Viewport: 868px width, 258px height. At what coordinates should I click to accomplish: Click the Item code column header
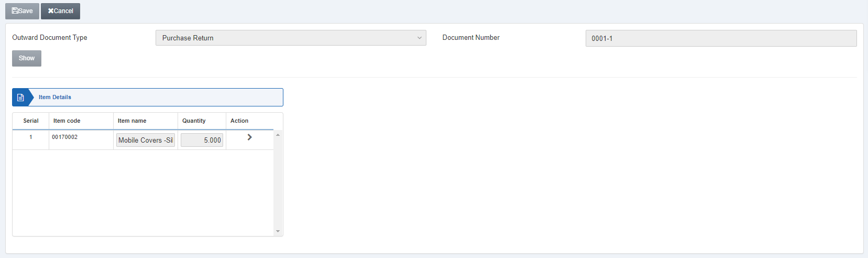tap(67, 121)
